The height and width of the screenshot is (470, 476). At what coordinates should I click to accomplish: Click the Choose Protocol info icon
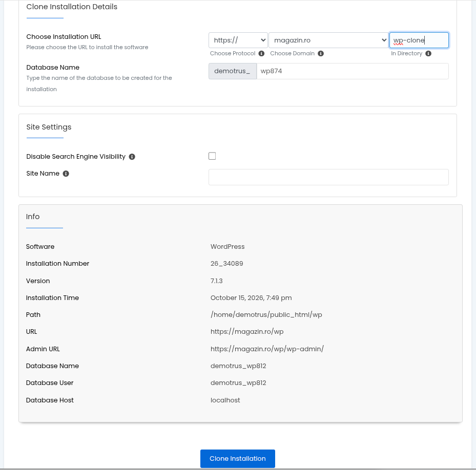pos(261,53)
